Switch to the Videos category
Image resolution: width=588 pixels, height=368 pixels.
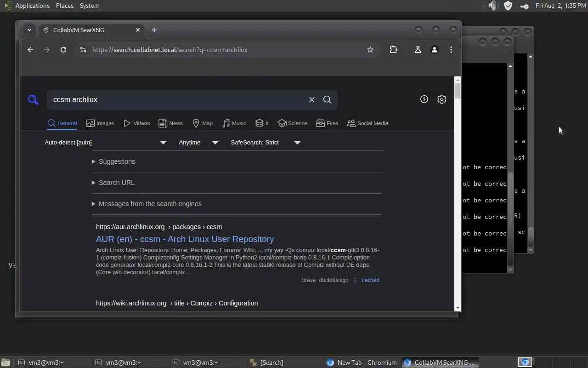click(x=137, y=123)
